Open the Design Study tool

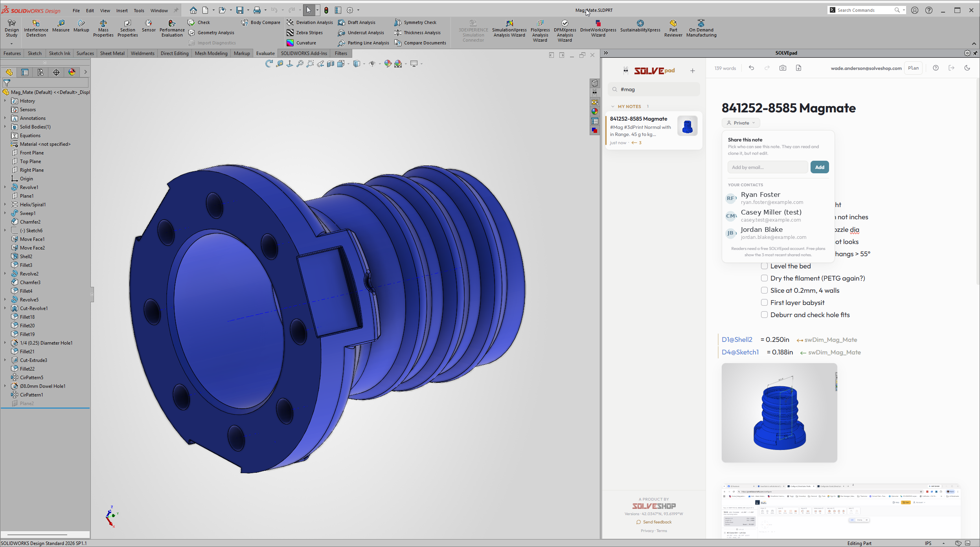[11, 29]
